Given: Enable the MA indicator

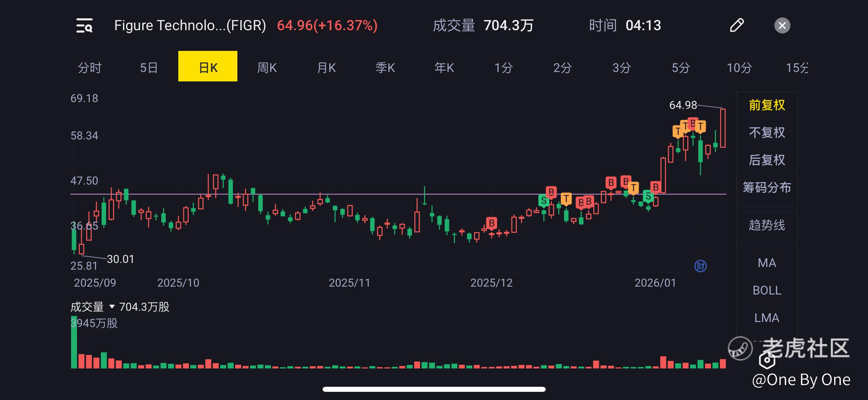Looking at the screenshot, I should 767,263.
